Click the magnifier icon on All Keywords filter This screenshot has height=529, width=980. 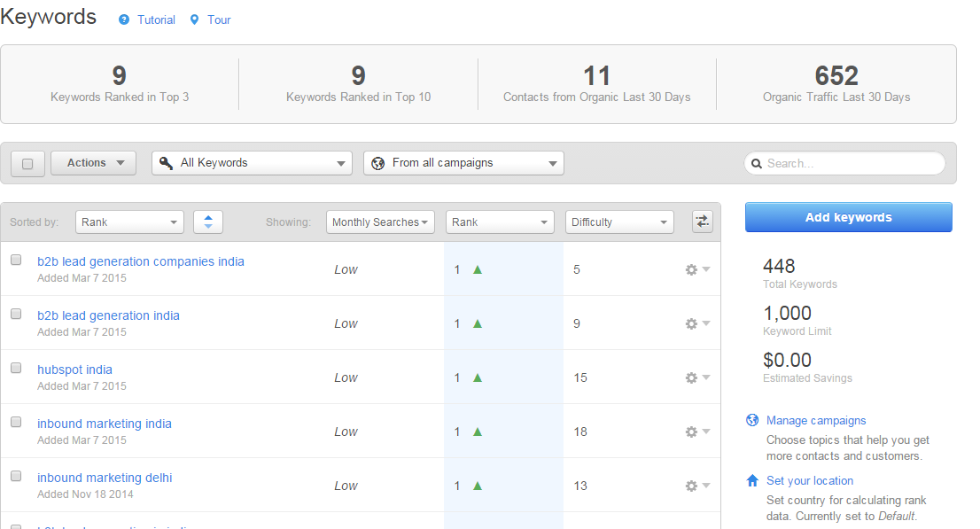tap(165, 163)
